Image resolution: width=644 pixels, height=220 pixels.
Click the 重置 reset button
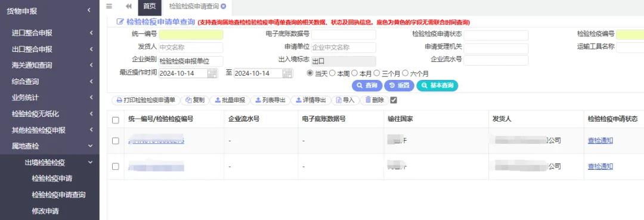[x=399, y=85]
